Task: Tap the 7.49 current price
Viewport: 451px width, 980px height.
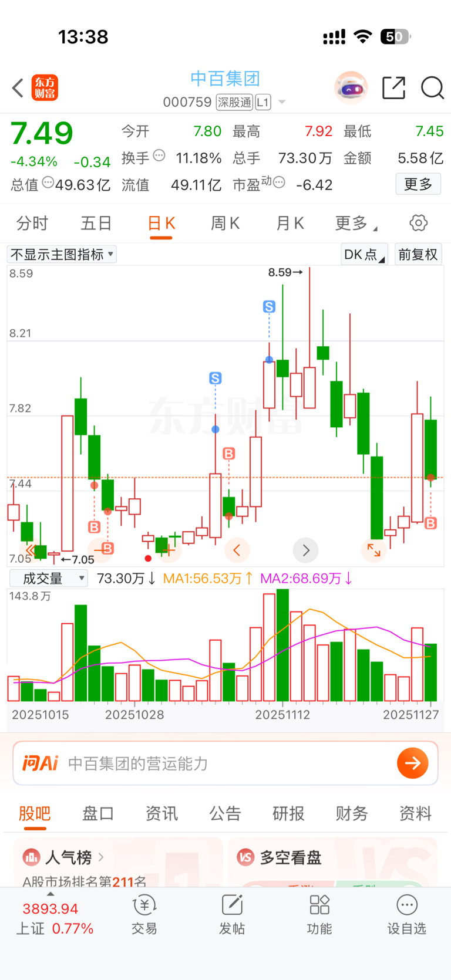Action: point(42,133)
